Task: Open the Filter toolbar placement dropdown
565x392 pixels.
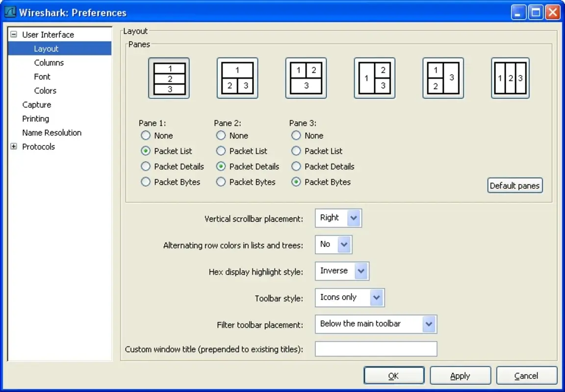Action: coord(429,324)
